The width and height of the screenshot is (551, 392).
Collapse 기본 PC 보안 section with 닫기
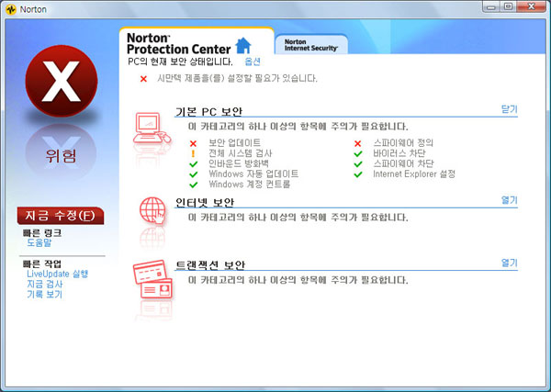[510, 109]
